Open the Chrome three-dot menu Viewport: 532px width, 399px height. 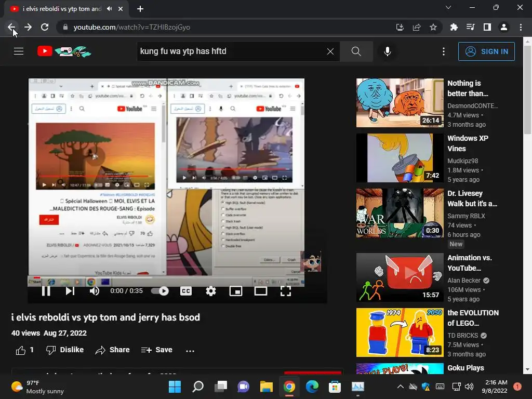(x=521, y=27)
